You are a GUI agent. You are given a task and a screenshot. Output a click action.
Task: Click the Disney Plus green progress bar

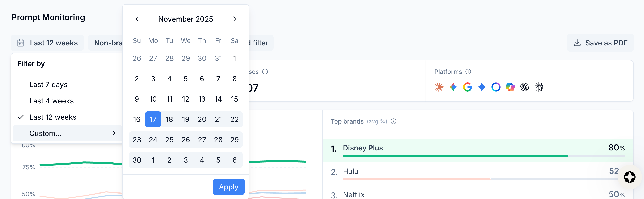(455, 156)
